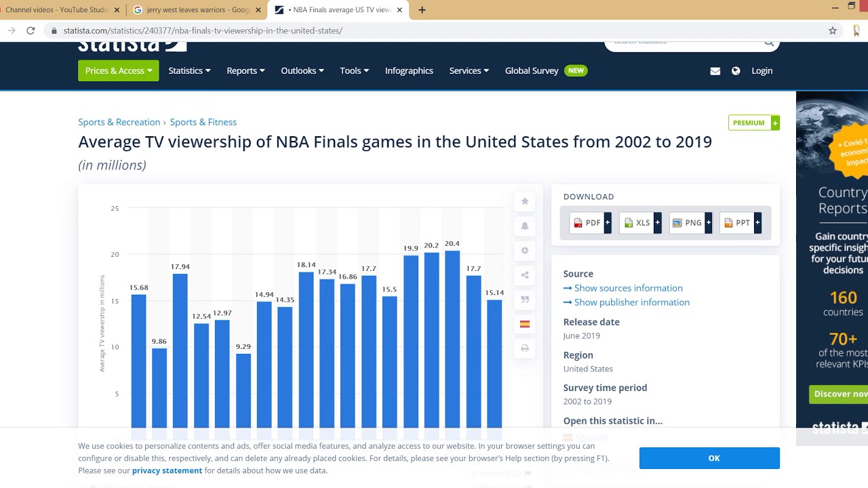Click the favorite star icon beside chart

(525, 201)
